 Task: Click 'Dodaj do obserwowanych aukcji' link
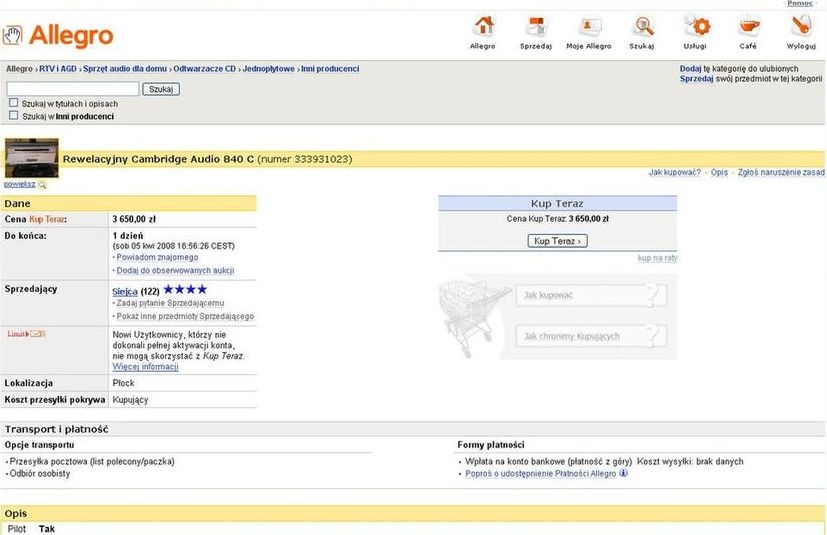tap(175, 271)
